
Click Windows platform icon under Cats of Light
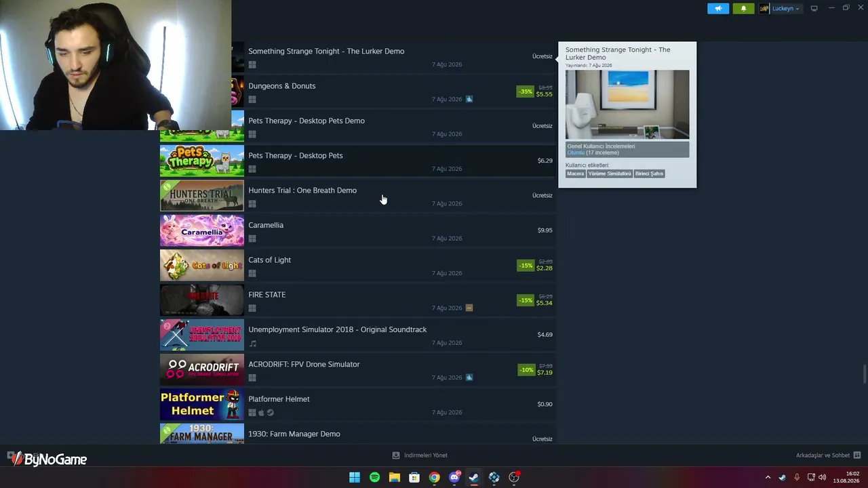coord(252,273)
